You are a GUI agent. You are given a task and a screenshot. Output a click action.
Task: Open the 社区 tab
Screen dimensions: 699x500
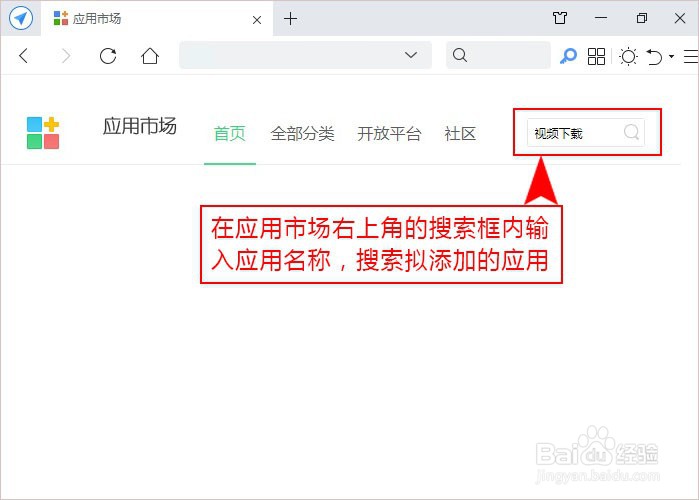[x=460, y=134]
